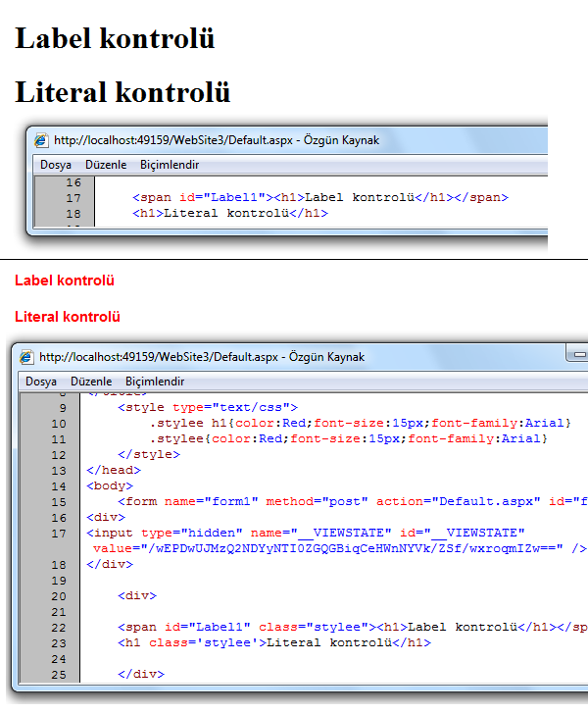Click the red "Literal kontrolü" text
588x714 pixels.
point(68,317)
